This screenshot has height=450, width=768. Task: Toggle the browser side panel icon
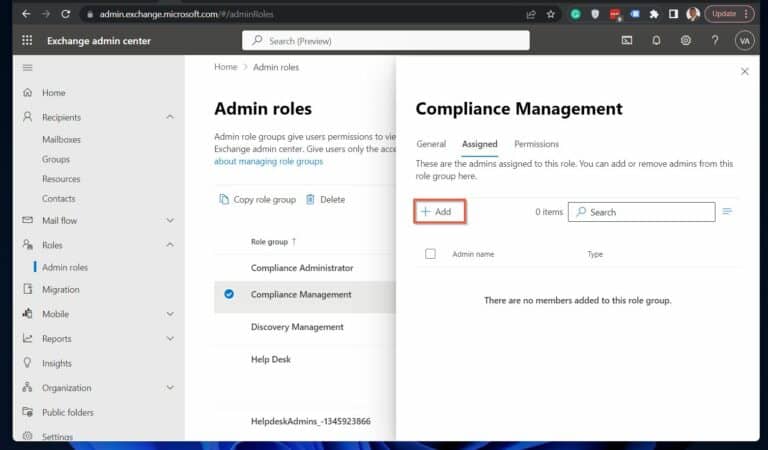click(673, 14)
